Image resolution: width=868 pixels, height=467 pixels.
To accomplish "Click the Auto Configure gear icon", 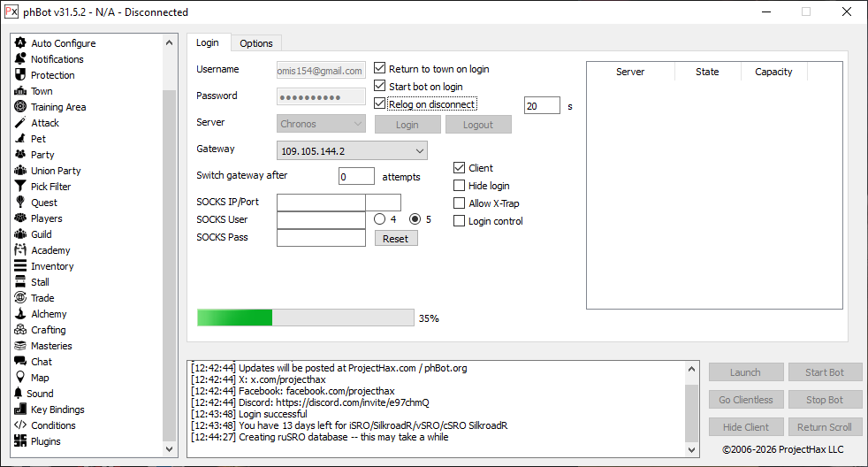I will point(21,42).
